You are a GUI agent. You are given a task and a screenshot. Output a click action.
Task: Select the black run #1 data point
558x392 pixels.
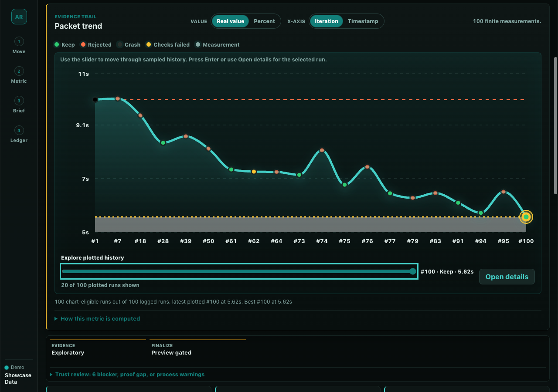(95, 100)
